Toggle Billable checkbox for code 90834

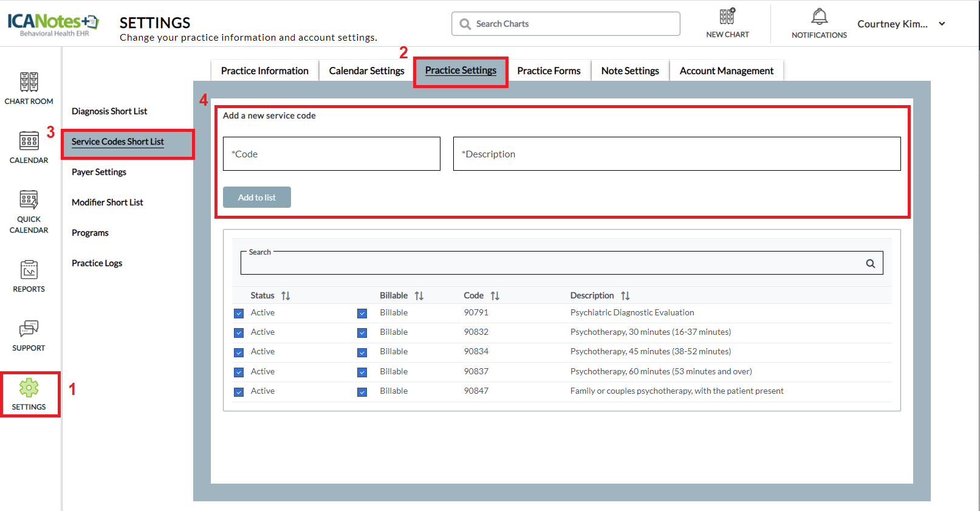point(362,352)
